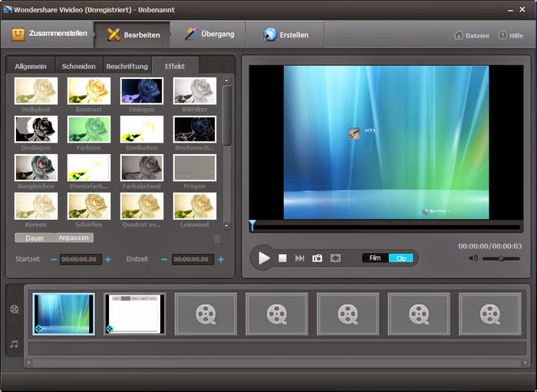537x392 pixels.
Task: Select the video track reel icon
Action: tap(15, 309)
